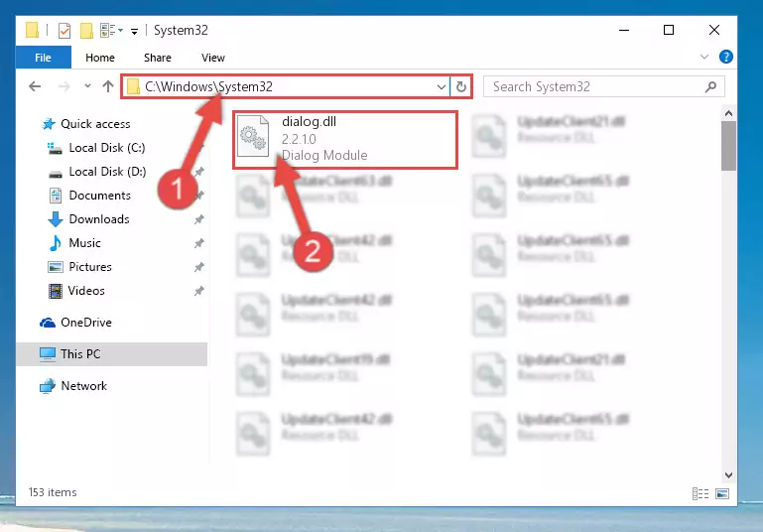Image resolution: width=763 pixels, height=532 pixels.
Task: Click the scrollbar down arrow
Action: click(728, 475)
